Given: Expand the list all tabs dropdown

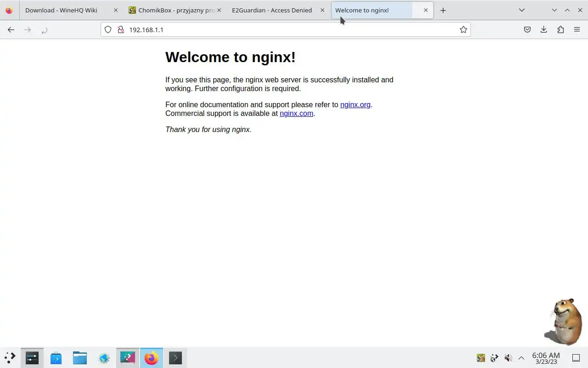Looking at the screenshot, I should (522, 10).
